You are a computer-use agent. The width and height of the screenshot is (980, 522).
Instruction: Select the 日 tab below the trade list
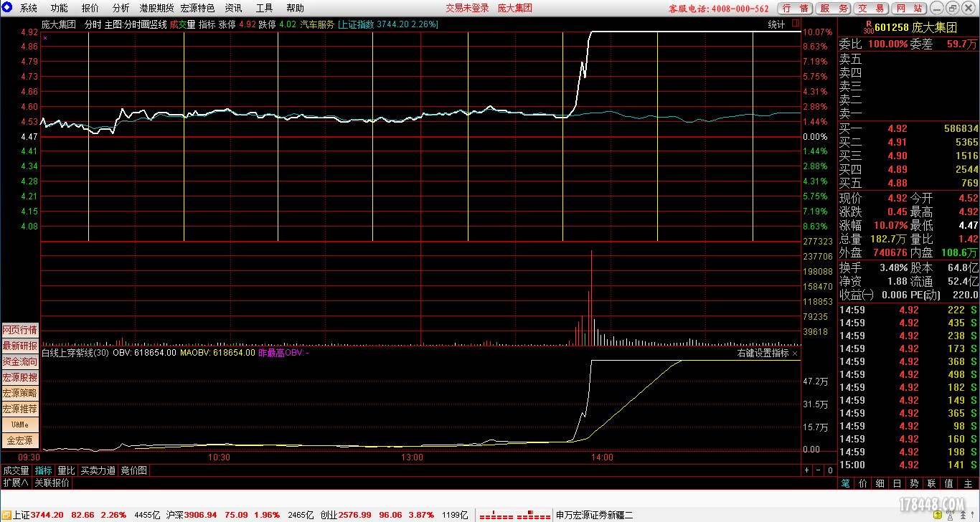click(x=897, y=483)
